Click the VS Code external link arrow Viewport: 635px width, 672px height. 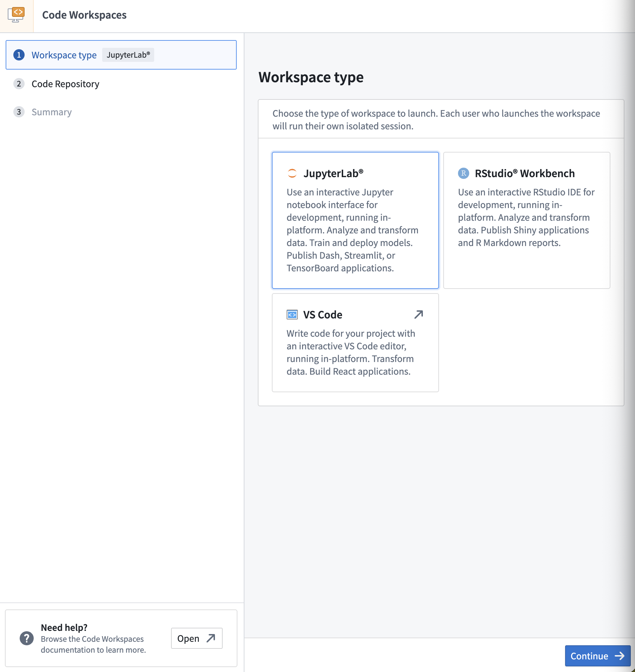click(418, 314)
